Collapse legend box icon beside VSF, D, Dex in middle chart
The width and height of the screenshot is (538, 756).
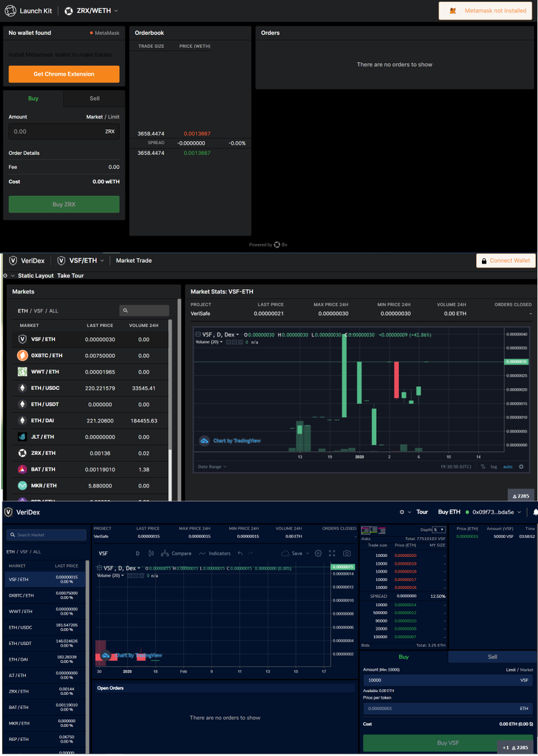click(198, 335)
